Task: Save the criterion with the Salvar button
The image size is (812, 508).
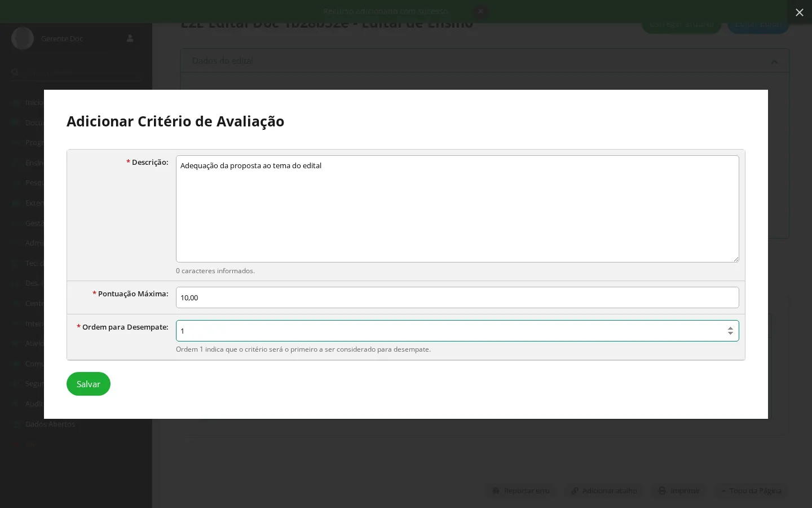Action: coord(89,384)
